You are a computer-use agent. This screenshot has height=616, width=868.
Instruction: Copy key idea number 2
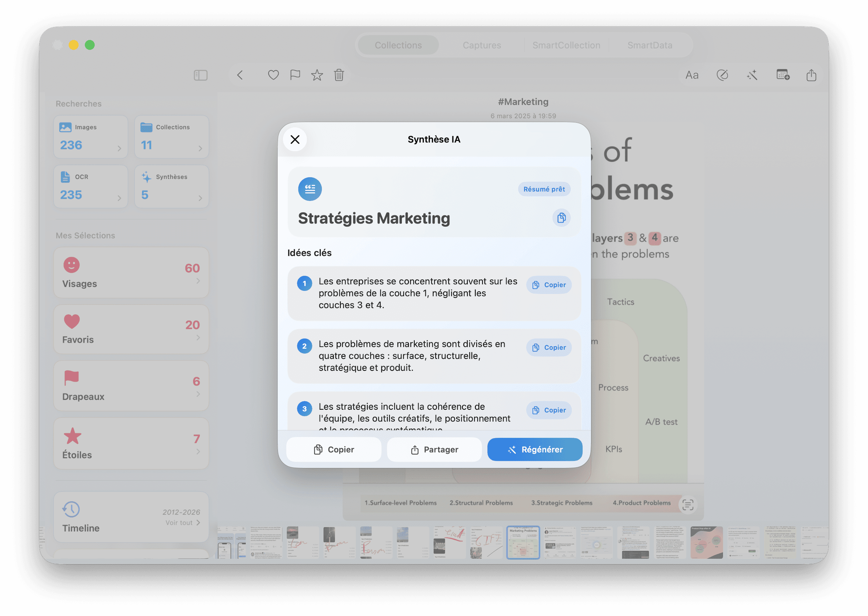(549, 347)
